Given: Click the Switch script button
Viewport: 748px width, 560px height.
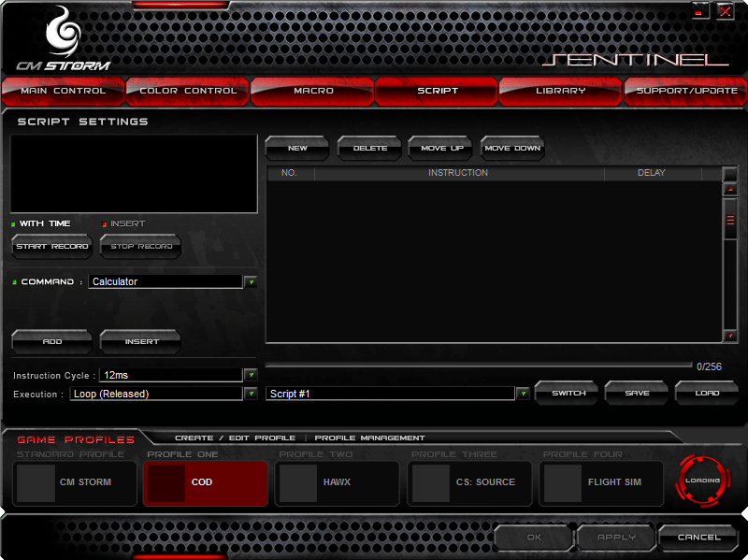Looking at the screenshot, I should tap(568, 393).
